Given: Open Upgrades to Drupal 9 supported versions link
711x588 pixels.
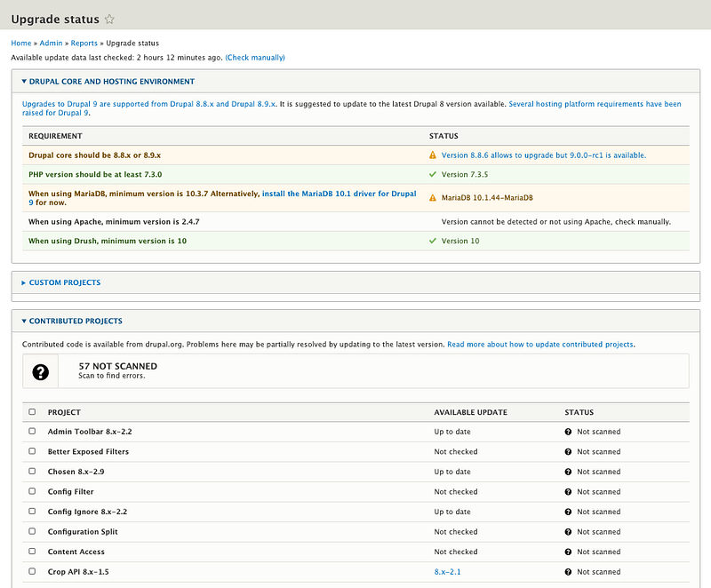Looking at the screenshot, I should (148, 104).
